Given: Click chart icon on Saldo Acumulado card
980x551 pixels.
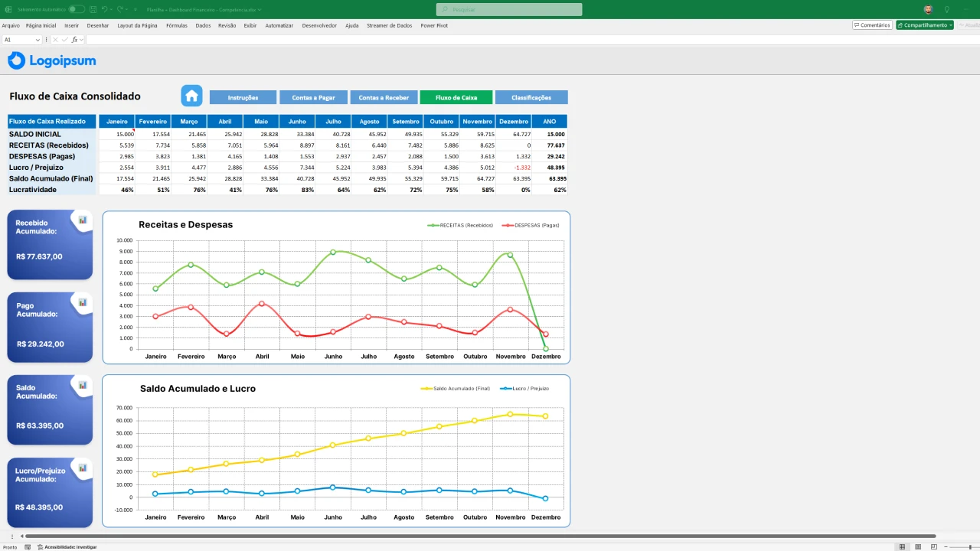Looking at the screenshot, I should pyautogui.click(x=83, y=386).
